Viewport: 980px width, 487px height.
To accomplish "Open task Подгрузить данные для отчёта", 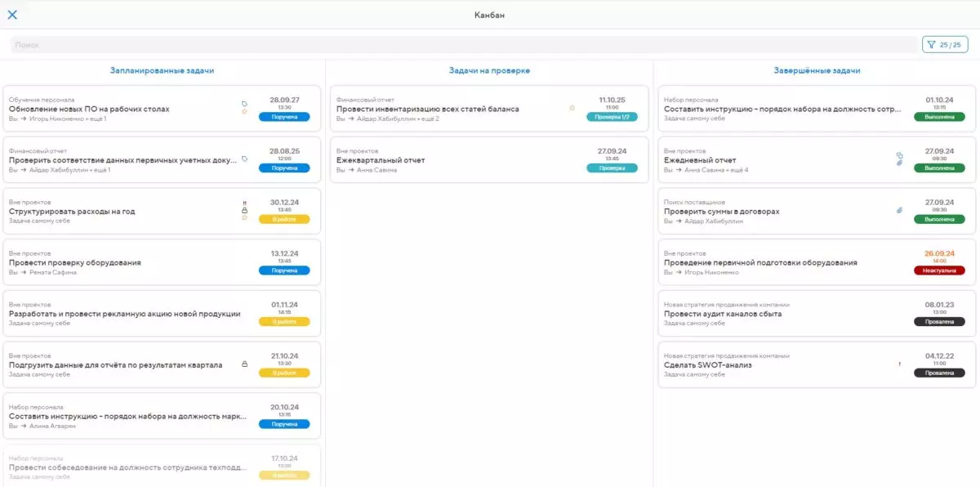I will 115,365.
